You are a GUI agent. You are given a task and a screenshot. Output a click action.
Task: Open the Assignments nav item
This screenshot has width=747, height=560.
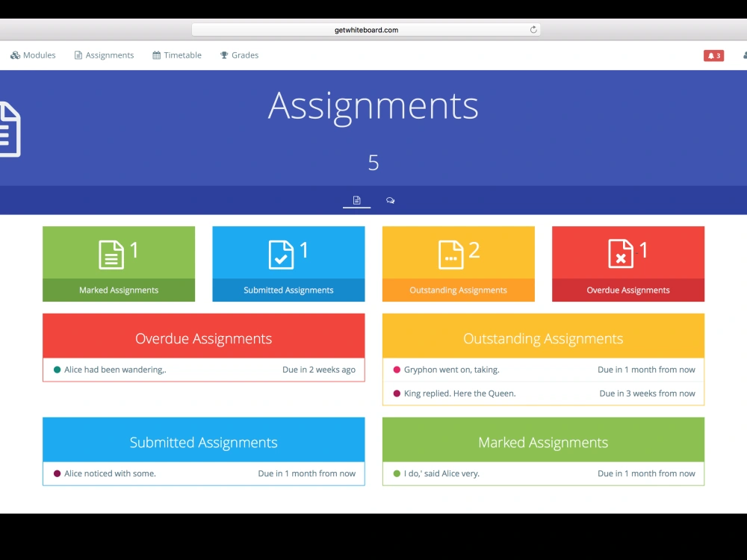coord(104,55)
